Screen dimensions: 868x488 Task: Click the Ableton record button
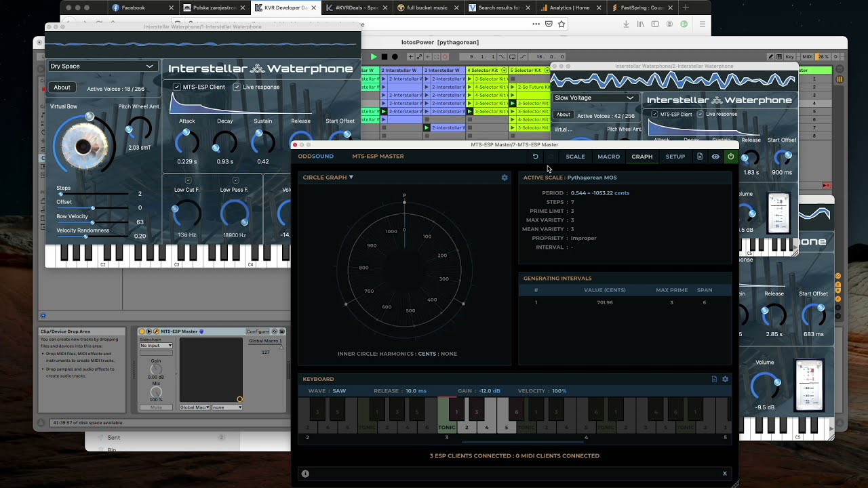(x=395, y=57)
